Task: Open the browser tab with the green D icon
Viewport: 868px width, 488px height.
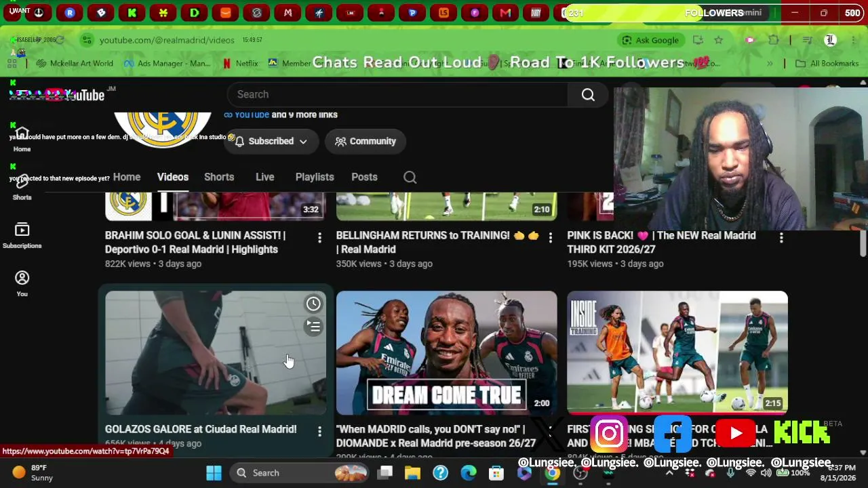Action: click(x=195, y=12)
